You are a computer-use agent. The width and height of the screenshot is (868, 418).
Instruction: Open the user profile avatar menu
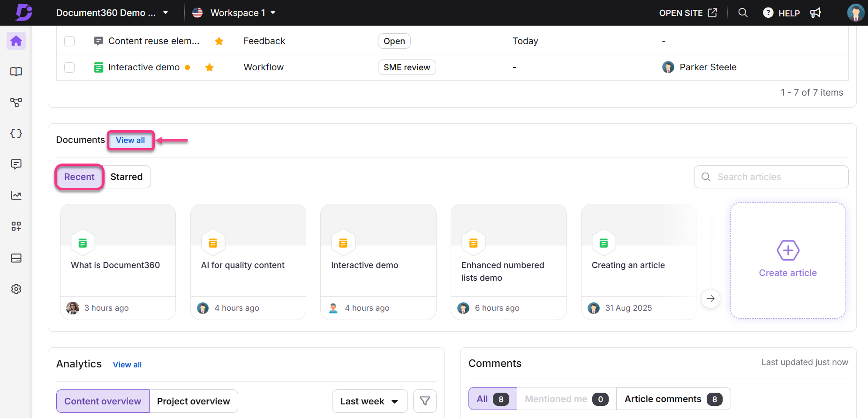point(856,13)
